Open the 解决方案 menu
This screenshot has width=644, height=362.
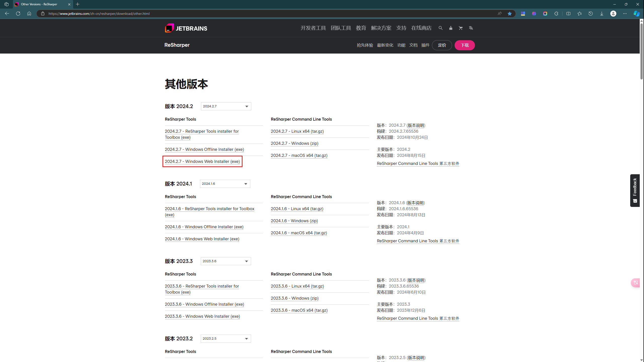pyautogui.click(x=381, y=28)
